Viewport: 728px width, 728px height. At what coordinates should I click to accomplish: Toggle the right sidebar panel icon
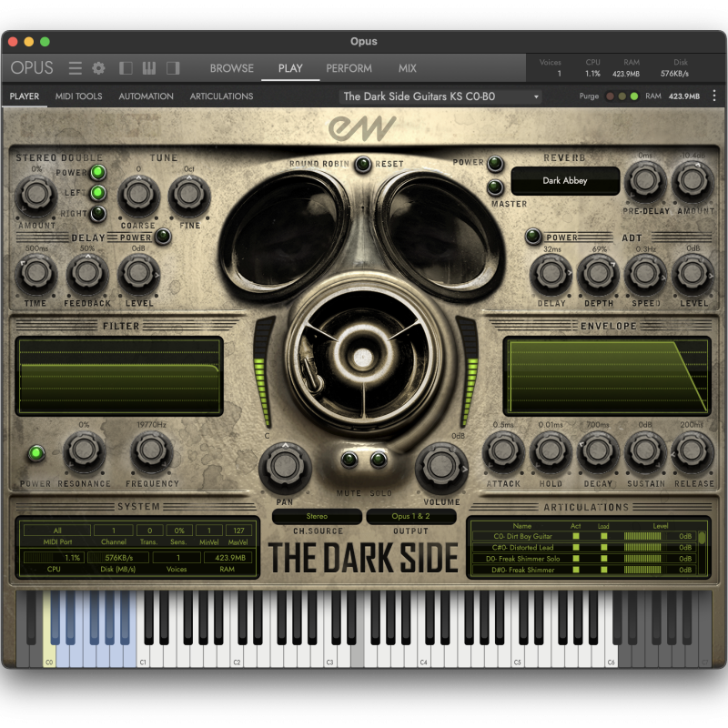point(173,68)
